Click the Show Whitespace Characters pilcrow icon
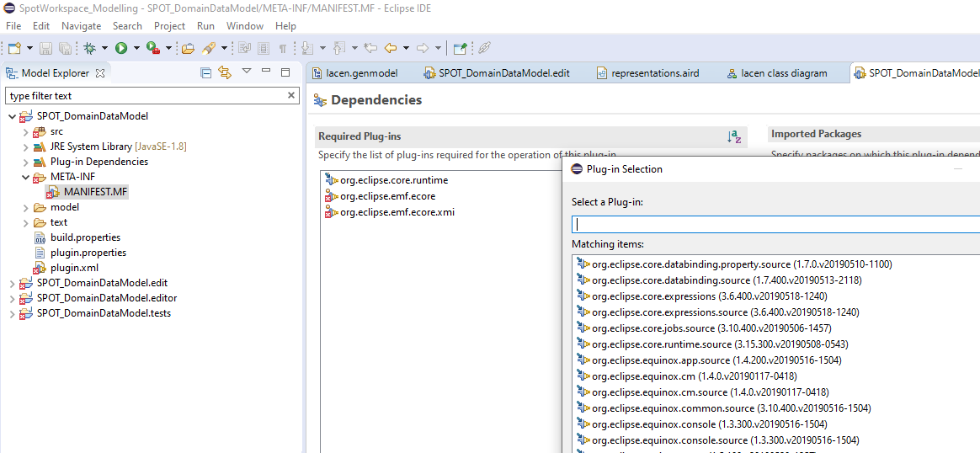Screen dimensions: 980x453 click(x=283, y=48)
